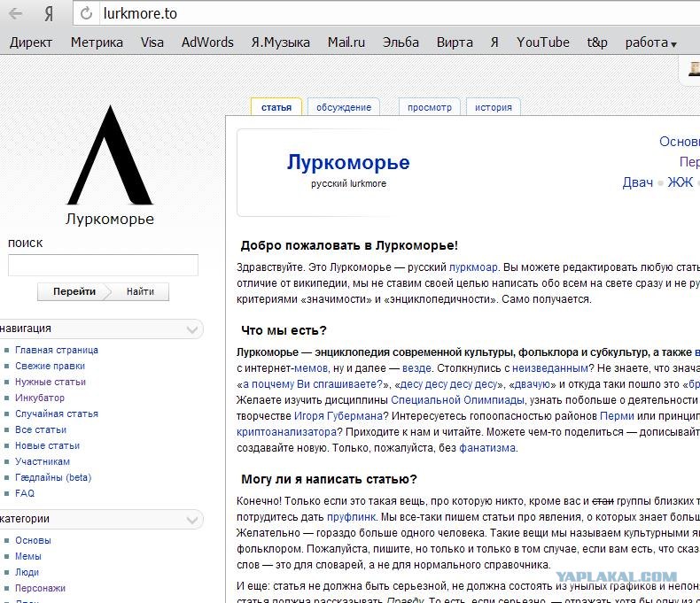Open Новые статьи link
This screenshot has height=603, width=700.
point(47,446)
